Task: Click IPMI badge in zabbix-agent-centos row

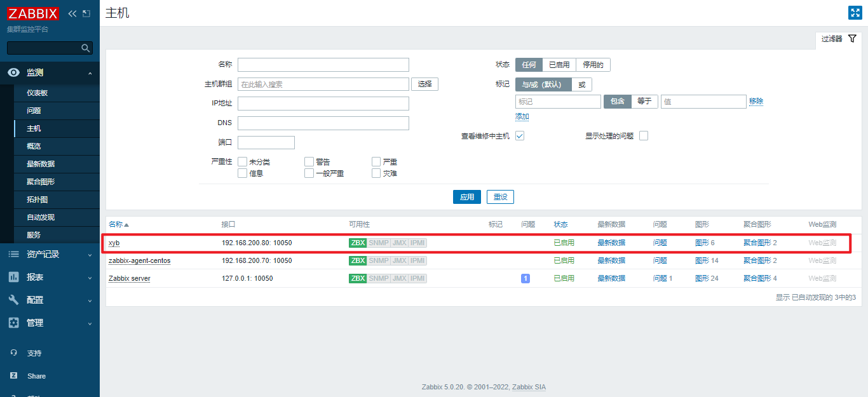Action: pos(417,260)
